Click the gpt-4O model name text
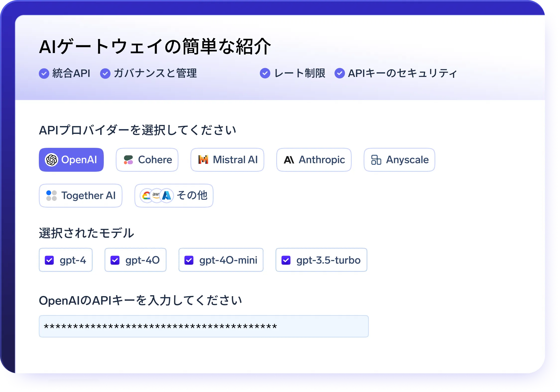This screenshot has width=560, height=392. [143, 260]
